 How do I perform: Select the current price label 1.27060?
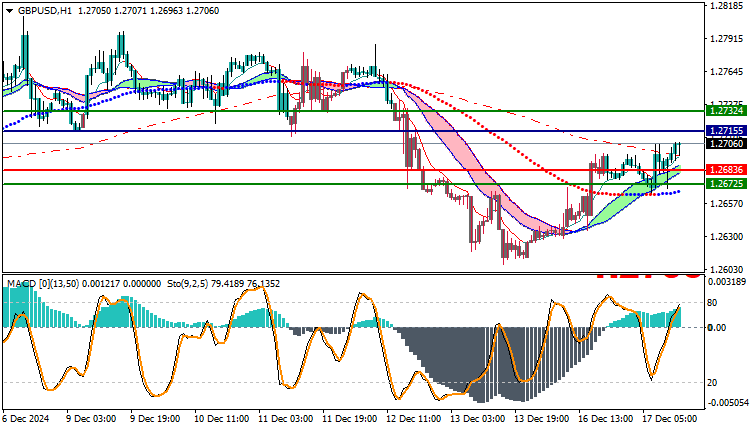727,143
